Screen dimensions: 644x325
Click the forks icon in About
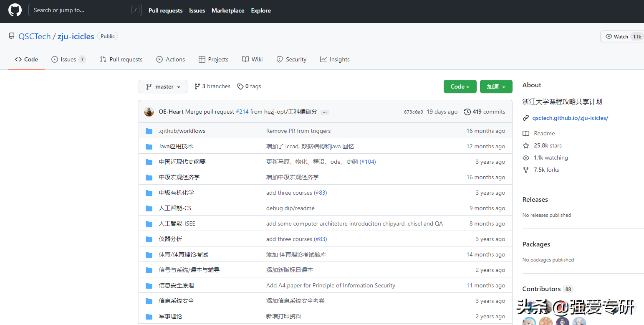(526, 170)
